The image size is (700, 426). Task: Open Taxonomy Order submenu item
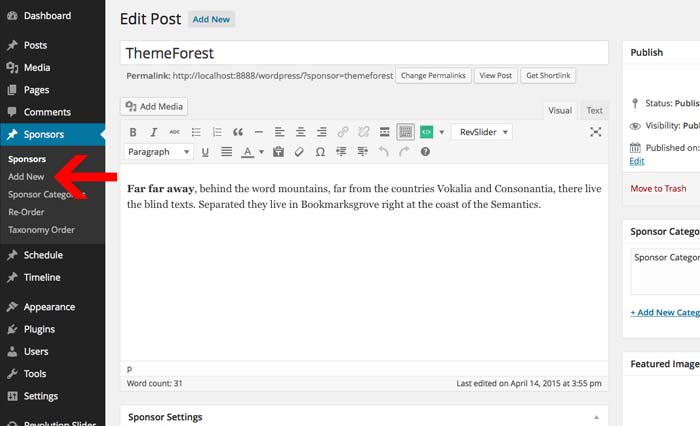click(x=41, y=230)
